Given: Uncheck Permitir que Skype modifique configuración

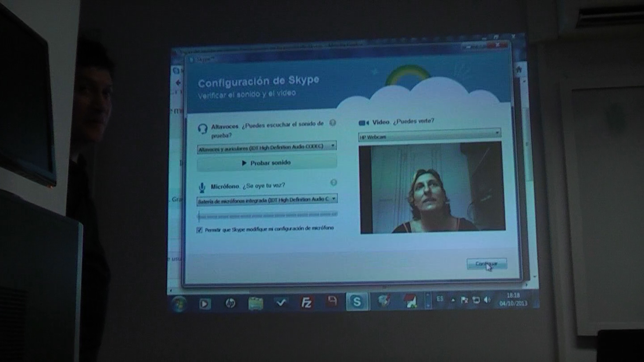Looking at the screenshot, I should tap(200, 230).
